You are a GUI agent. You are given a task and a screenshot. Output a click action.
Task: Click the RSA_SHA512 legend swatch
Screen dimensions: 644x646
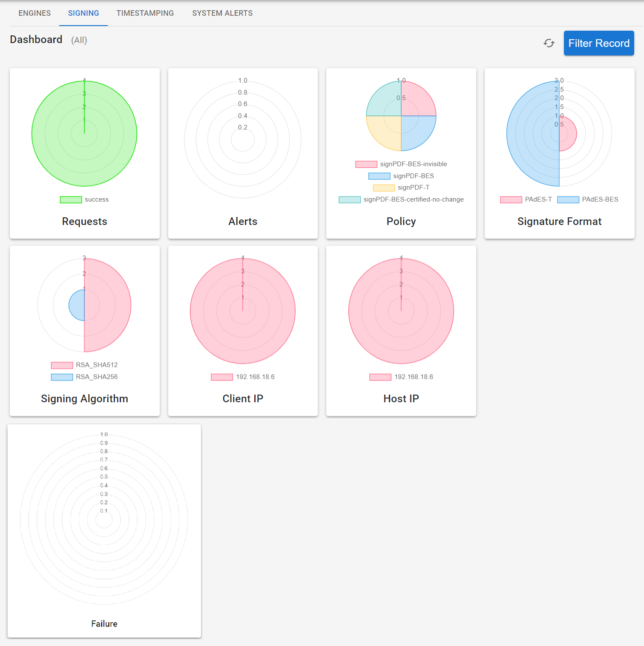coord(62,365)
